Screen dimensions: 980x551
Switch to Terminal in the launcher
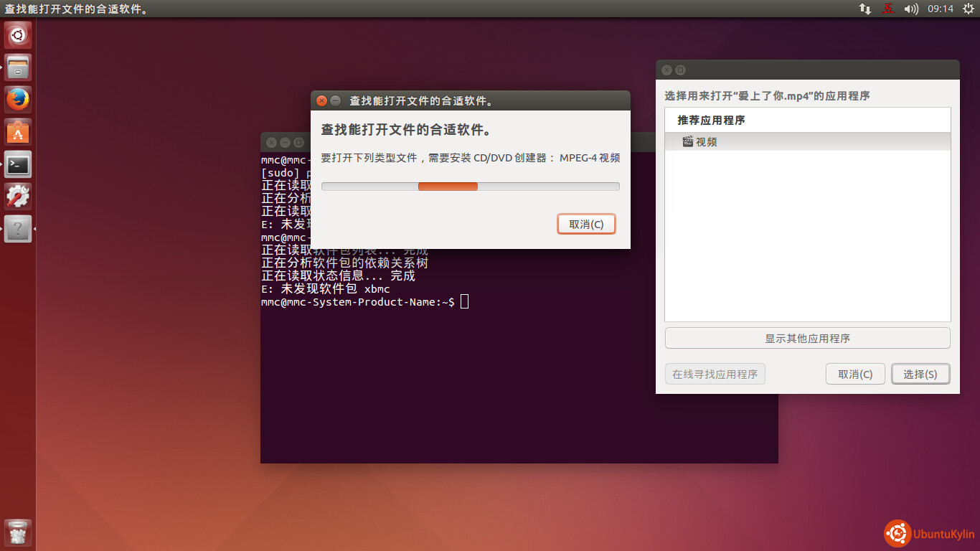coord(18,164)
